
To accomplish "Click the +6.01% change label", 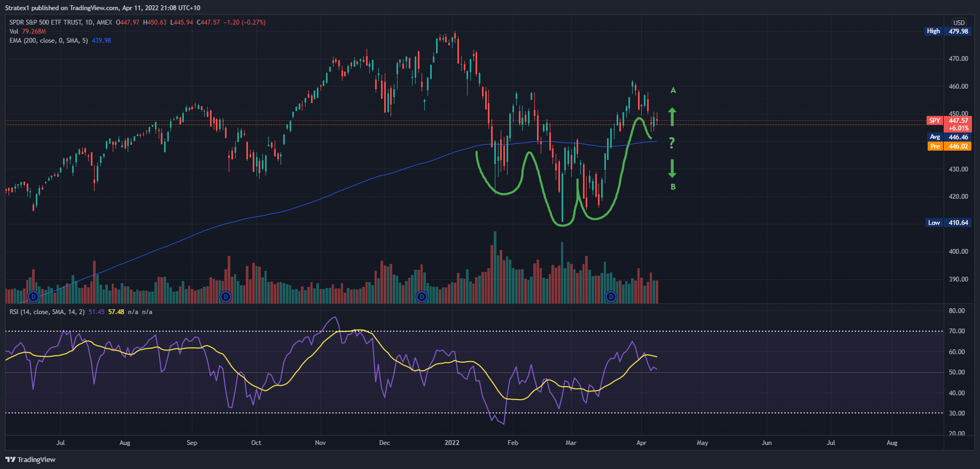I will click(958, 128).
